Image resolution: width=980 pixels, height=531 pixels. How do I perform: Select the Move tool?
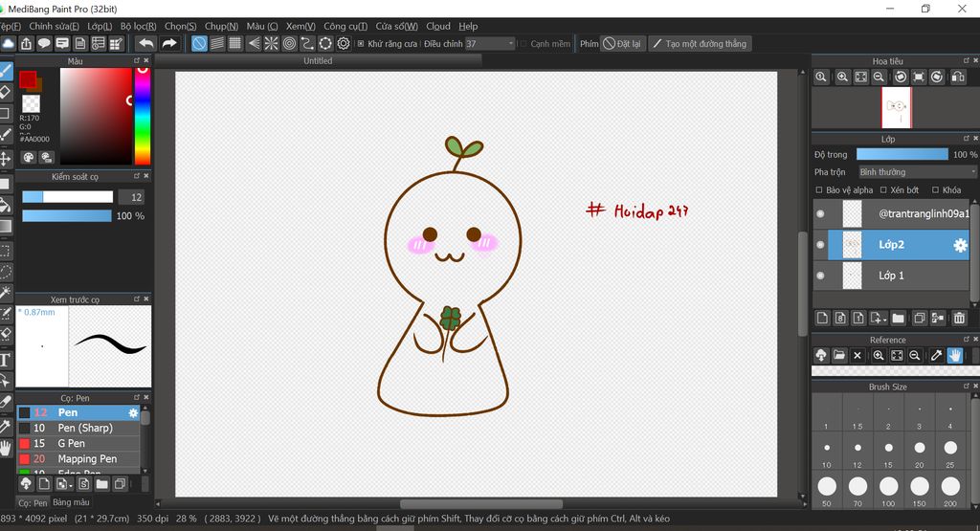[x=5, y=158]
